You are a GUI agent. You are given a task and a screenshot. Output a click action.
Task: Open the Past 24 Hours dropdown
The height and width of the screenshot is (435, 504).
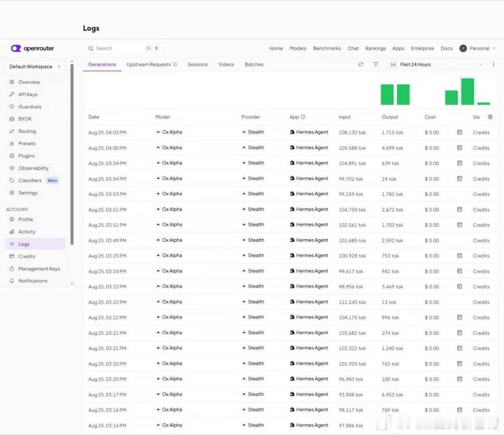tap(436, 64)
